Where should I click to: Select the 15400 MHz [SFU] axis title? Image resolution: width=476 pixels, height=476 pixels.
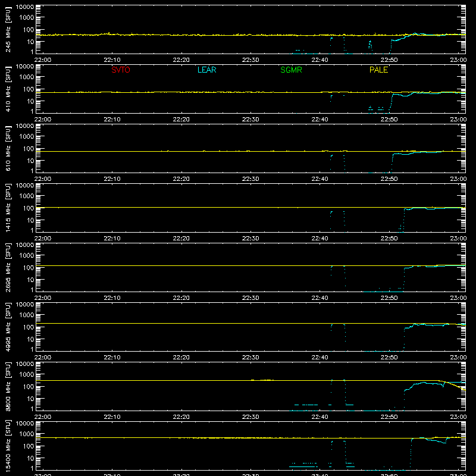(8, 446)
